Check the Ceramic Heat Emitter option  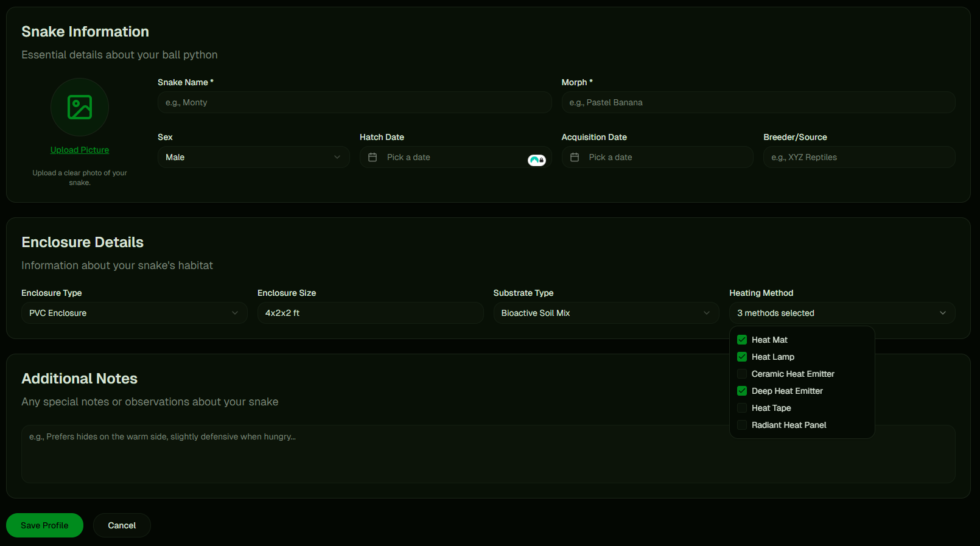point(742,374)
